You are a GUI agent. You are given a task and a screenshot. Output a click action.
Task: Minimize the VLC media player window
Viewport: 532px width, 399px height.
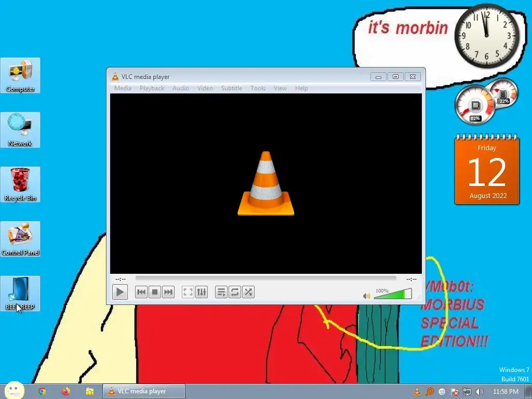378,77
